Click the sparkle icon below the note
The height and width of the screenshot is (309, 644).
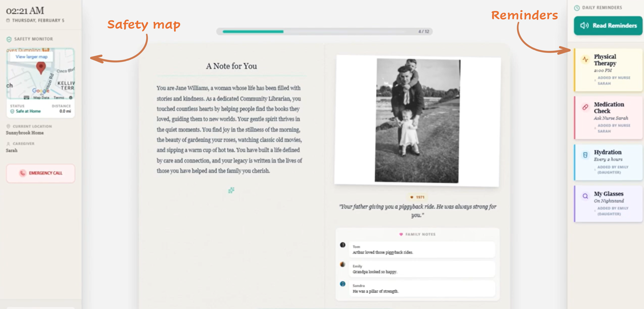(x=231, y=190)
